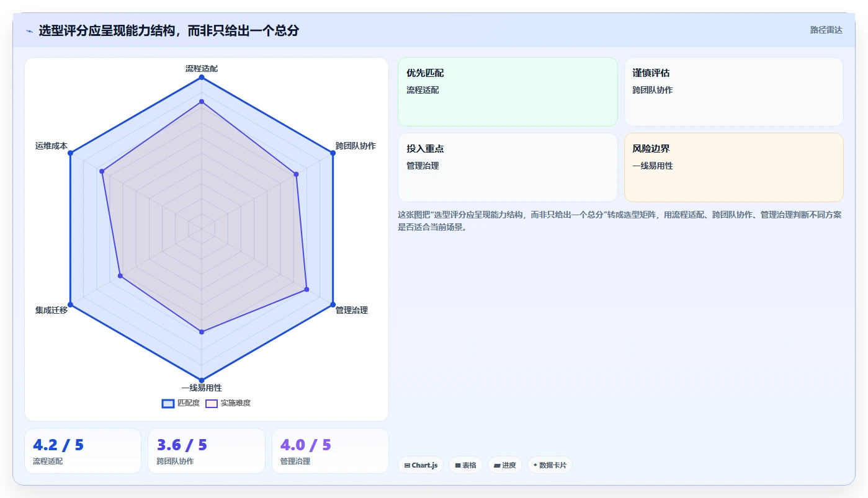
Task: Click the 流程适配 radar axis label
Action: [x=202, y=68]
